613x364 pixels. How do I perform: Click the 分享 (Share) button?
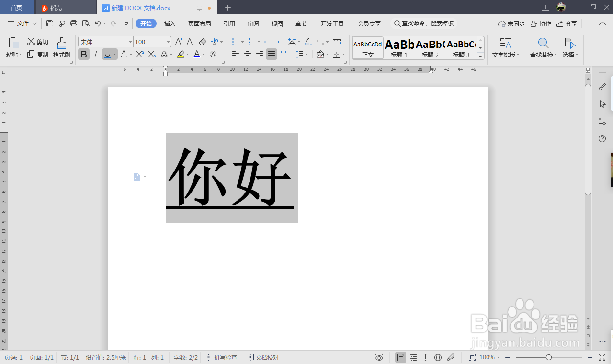click(x=567, y=23)
